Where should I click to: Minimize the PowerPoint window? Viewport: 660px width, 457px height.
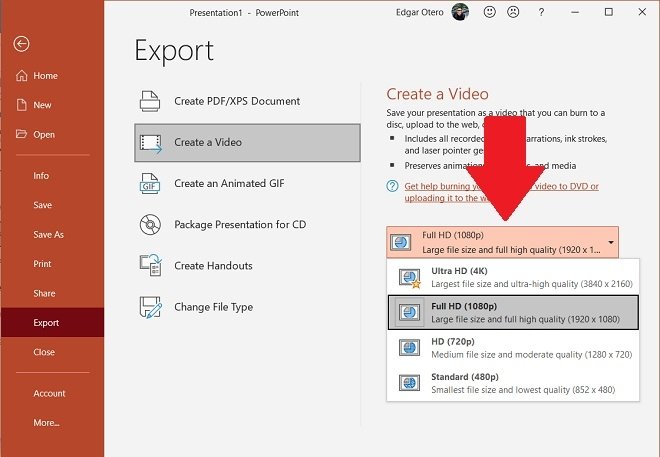[x=575, y=12]
